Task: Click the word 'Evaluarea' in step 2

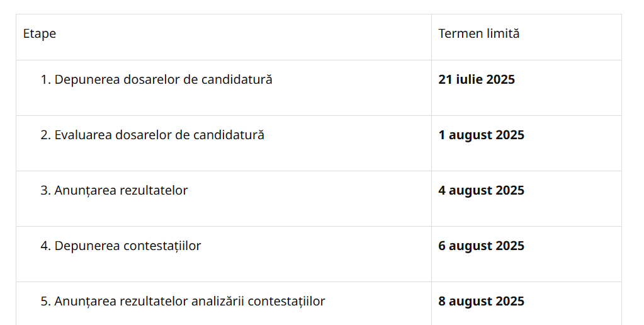Action: tap(83, 135)
